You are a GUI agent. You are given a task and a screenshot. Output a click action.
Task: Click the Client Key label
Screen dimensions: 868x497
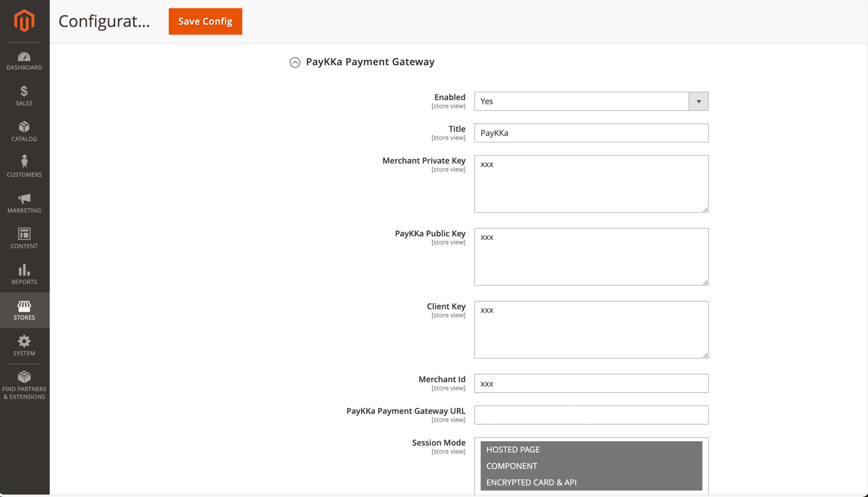446,306
